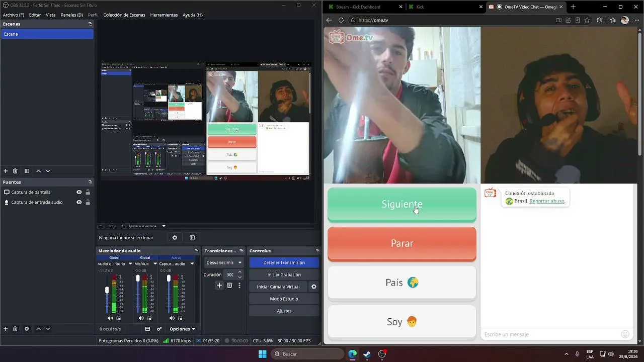Go back in the browser
Screen dimensions: 644x362
[329, 20]
